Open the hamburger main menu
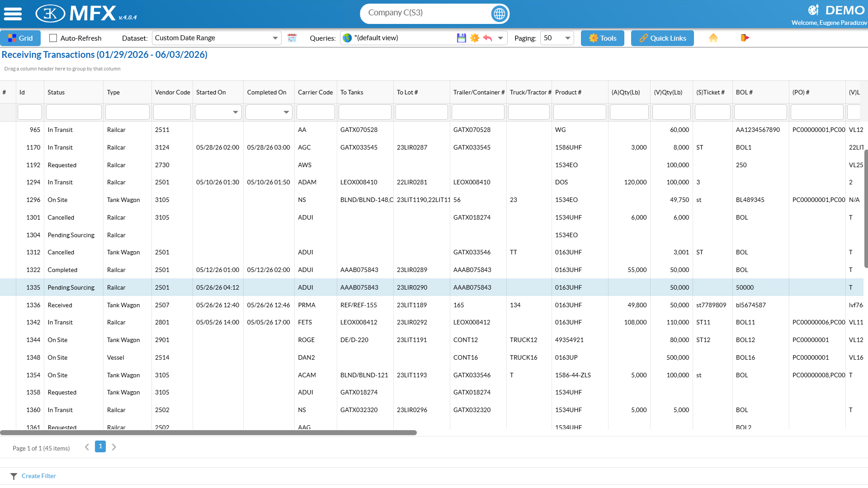Image resolution: width=868 pixels, height=488 pixels. coord(13,14)
